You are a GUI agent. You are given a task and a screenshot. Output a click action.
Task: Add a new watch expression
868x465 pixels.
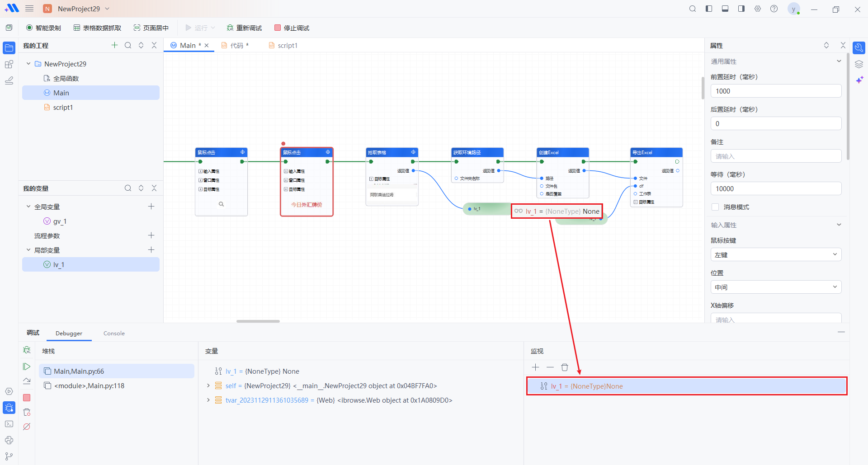point(536,367)
